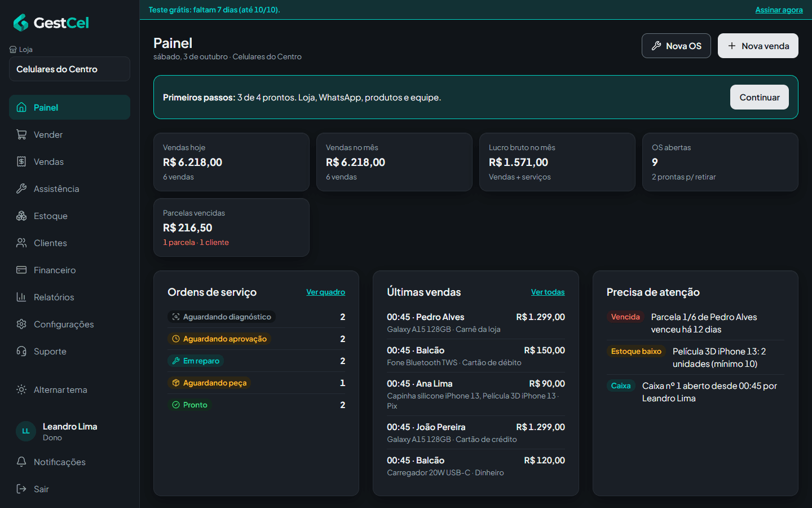Start a Nova venda
Screen dimensions: 812x508
pyautogui.click(x=758, y=46)
